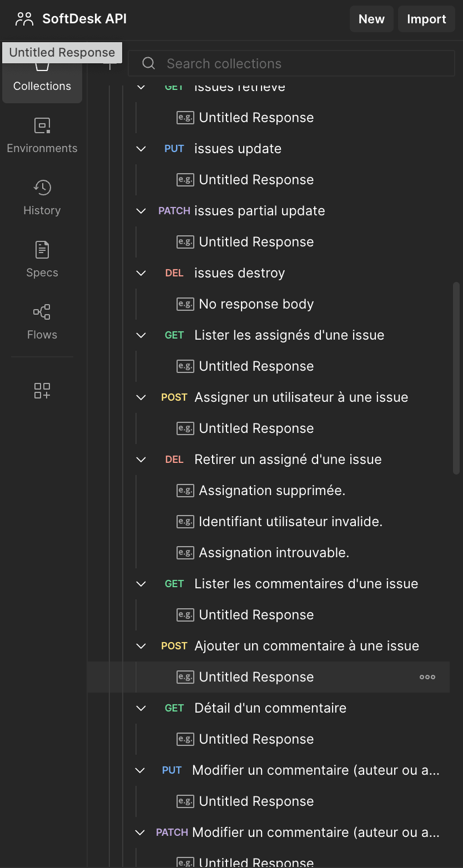The width and height of the screenshot is (463, 868).
Task: Open the ellipsis options menu on Untitled Response
Action: click(x=427, y=677)
